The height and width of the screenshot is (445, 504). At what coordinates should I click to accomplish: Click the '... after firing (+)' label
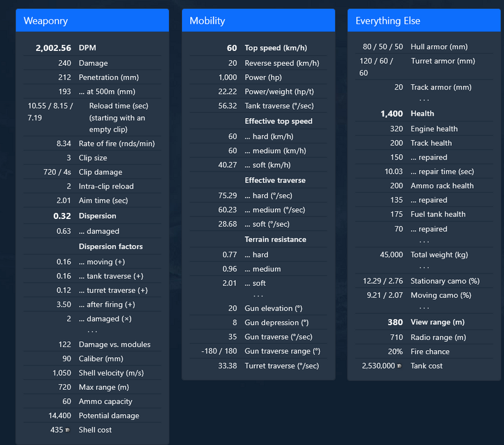click(107, 304)
